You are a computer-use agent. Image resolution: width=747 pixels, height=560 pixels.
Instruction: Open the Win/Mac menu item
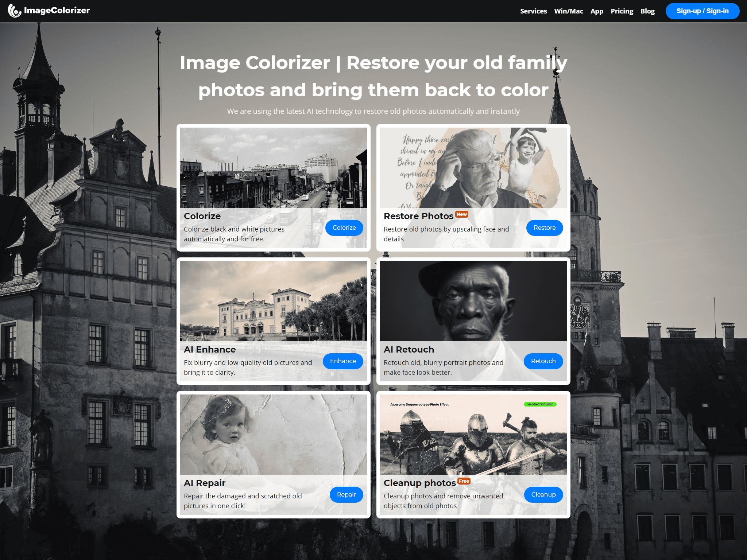click(569, 11)
